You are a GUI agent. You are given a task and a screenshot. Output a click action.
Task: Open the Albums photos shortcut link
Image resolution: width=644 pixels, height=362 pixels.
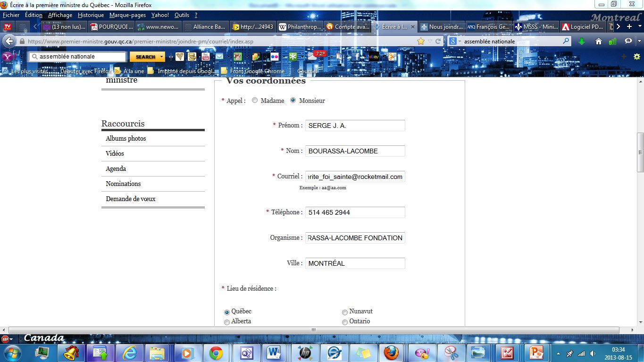126,138
